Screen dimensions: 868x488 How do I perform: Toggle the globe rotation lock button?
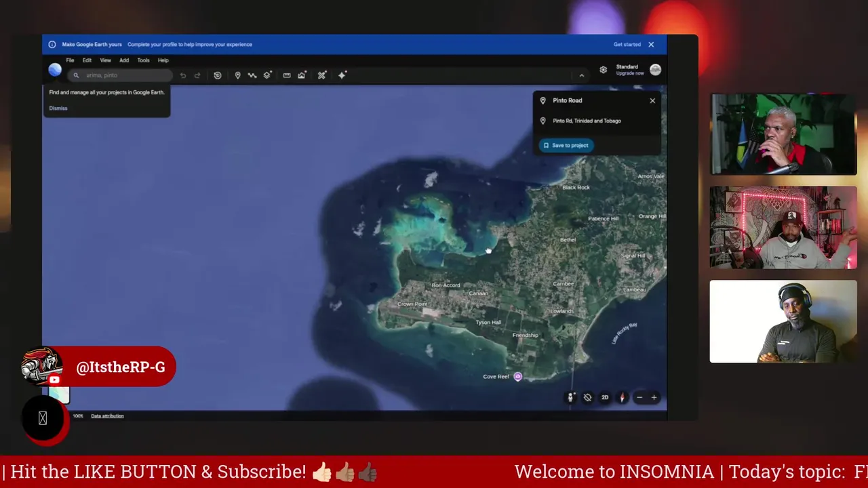pyautogui.click(x=587, y=398)
